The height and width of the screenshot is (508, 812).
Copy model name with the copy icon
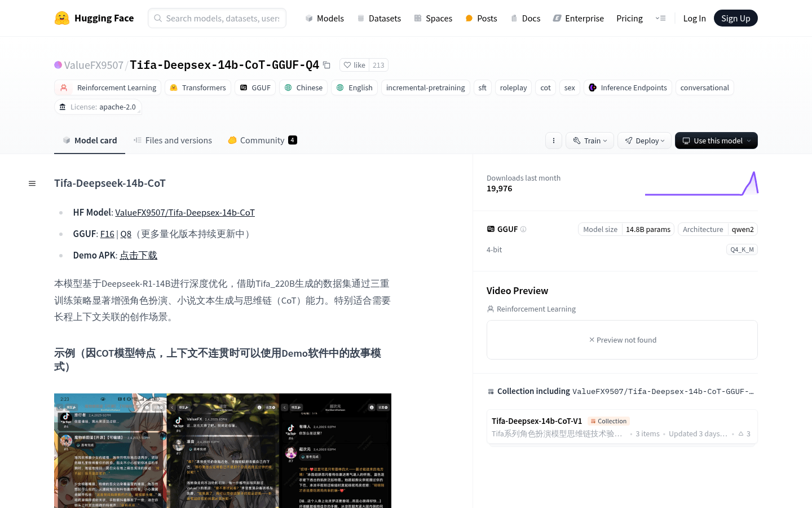point(326,65)
